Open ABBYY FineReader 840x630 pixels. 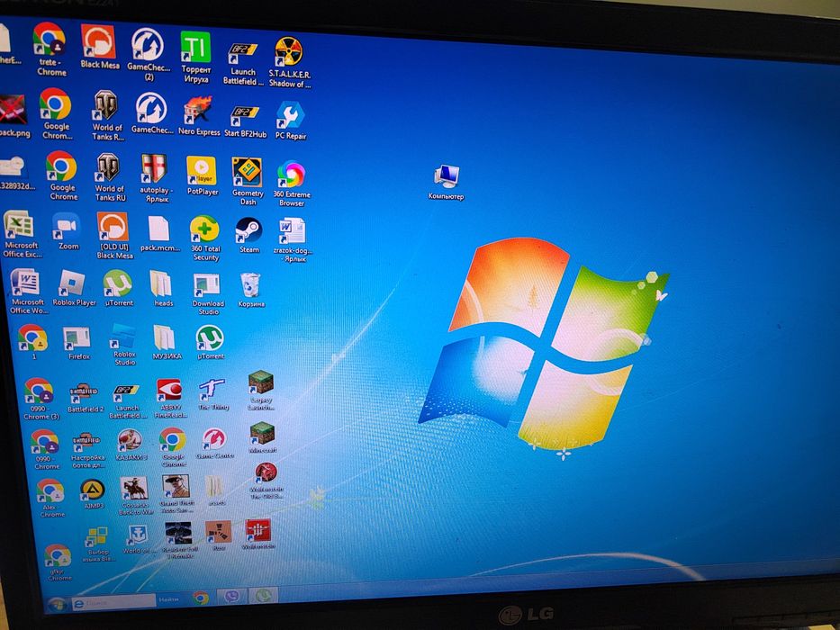[x=170, y=399]
